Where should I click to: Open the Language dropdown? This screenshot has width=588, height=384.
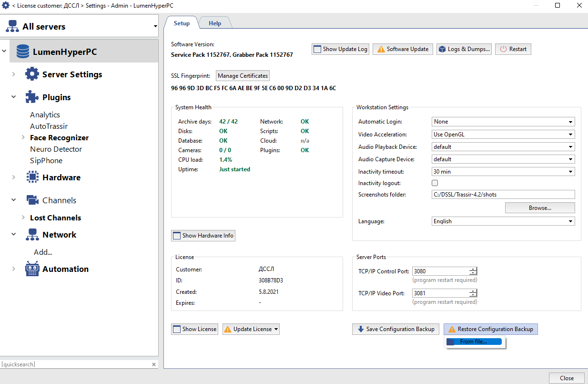pyautogui.click(x=570, y=221)
